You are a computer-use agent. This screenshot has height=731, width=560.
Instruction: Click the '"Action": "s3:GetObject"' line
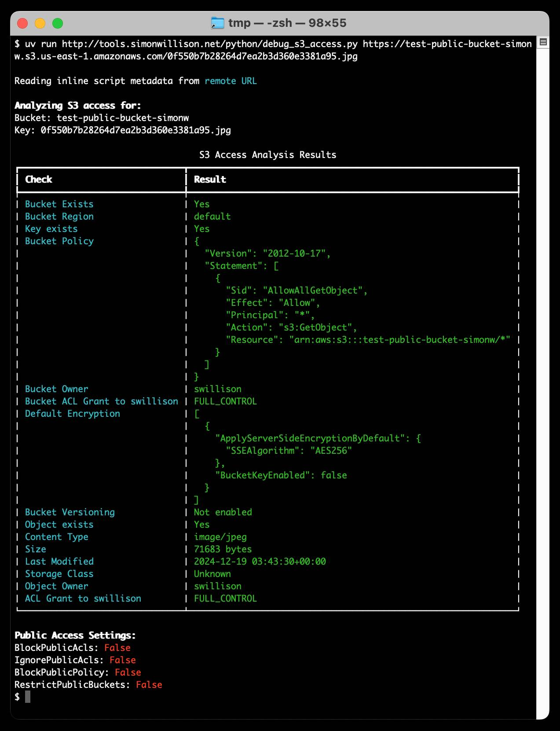[x=291, y=327]
